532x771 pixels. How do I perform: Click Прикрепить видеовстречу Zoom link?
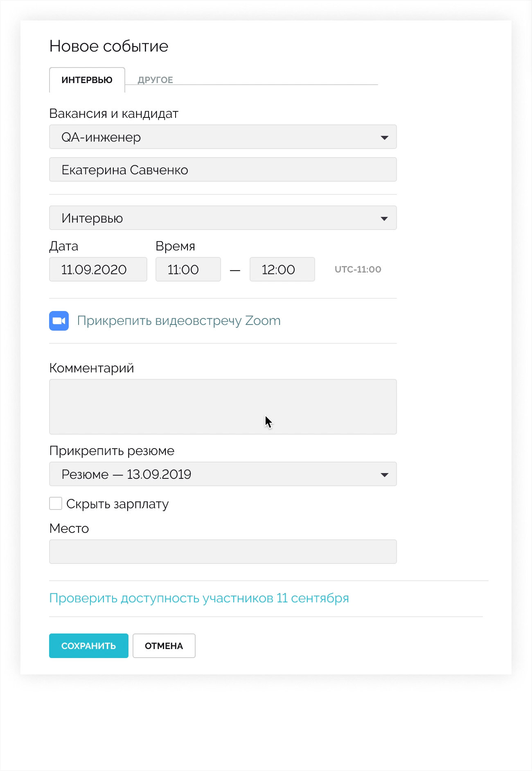179,321
